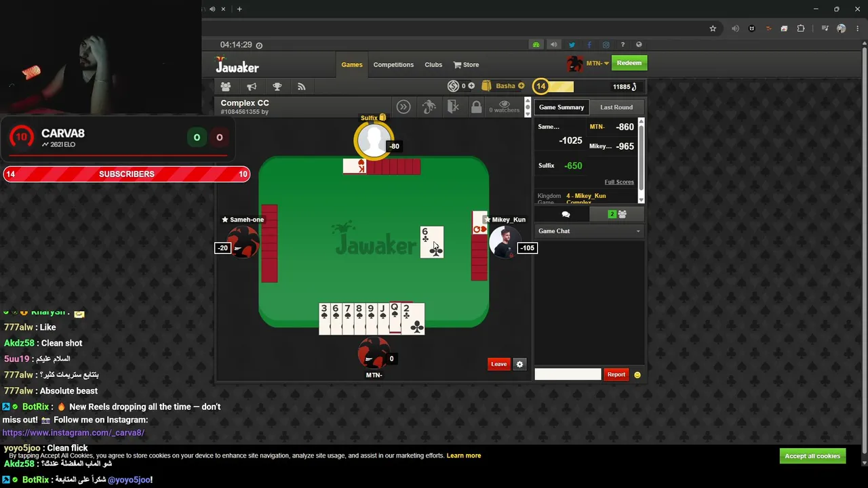Select the Game Summary tab
This screenshot has width=868, height=488.
(561, 107)
